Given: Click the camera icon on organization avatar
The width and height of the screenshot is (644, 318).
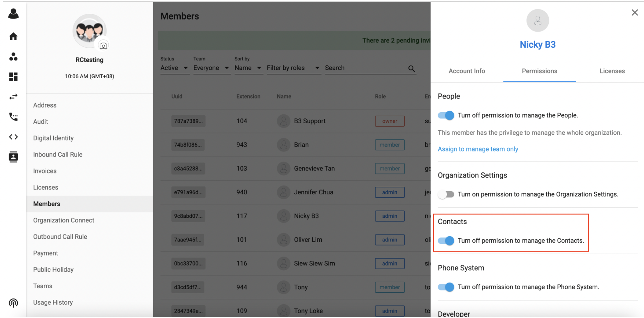Looking at the screenshot, I should tap(103, 46).
